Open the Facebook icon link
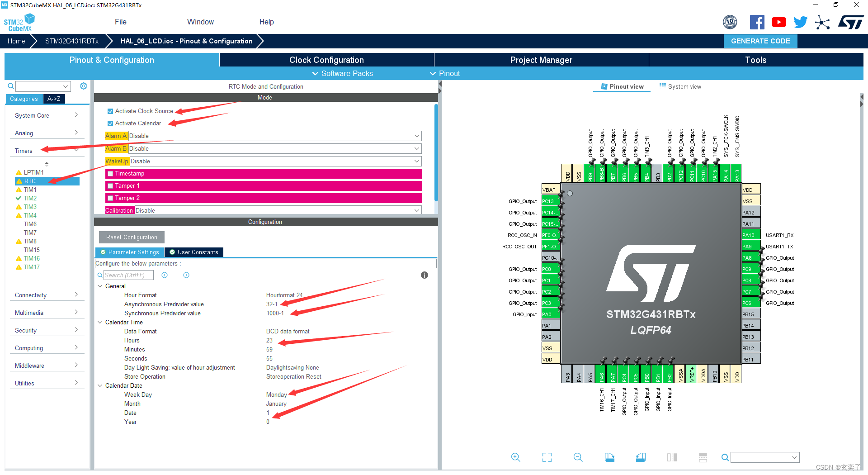868x475 pixels. (x=757, y=22)
